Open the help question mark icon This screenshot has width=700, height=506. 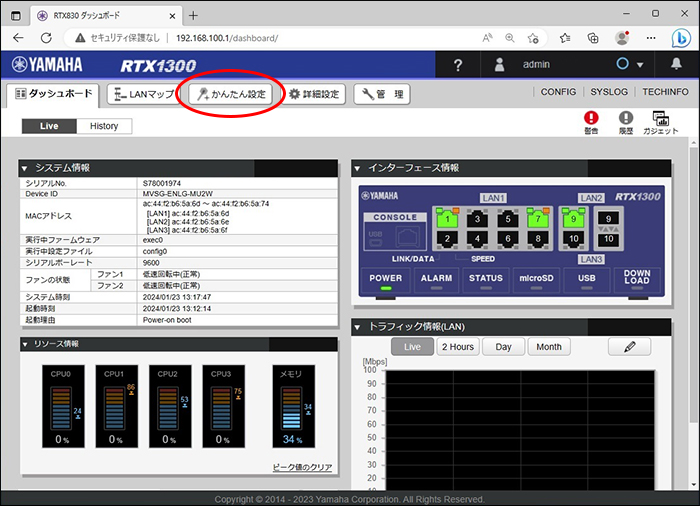point(458,65)
